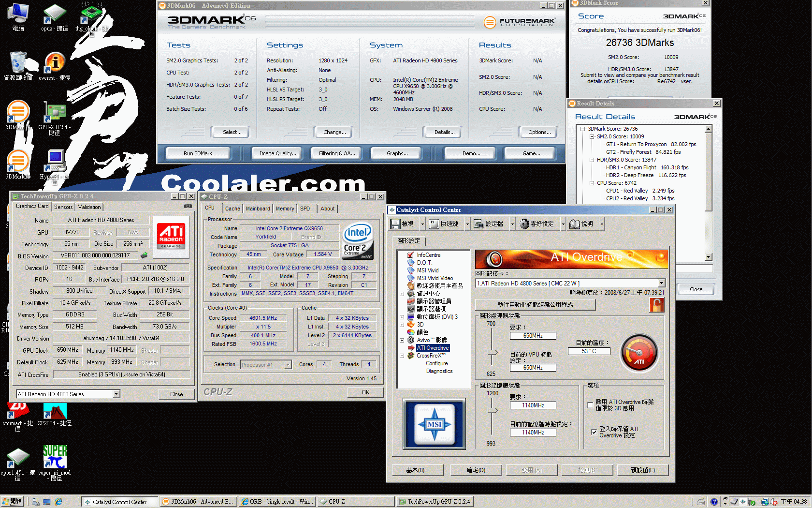Viewport: 812px width, 508px height.
Task: Switch to the SPD tab in CPU-Z
Action: (x=305, y=209)
